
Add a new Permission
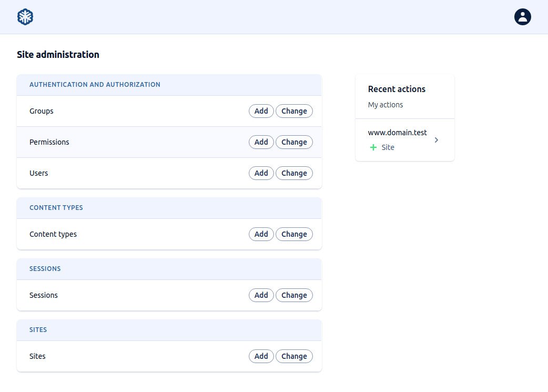point(261,142)
